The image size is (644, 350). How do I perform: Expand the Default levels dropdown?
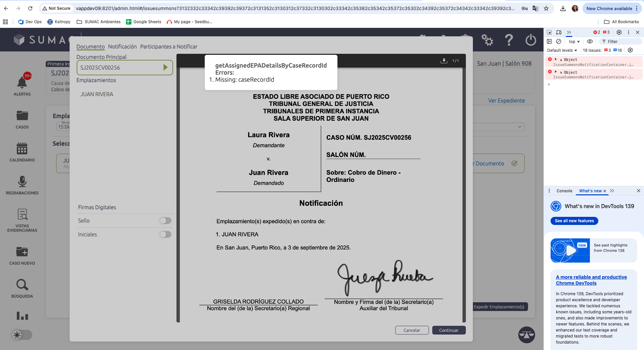[x=562, y=50]
